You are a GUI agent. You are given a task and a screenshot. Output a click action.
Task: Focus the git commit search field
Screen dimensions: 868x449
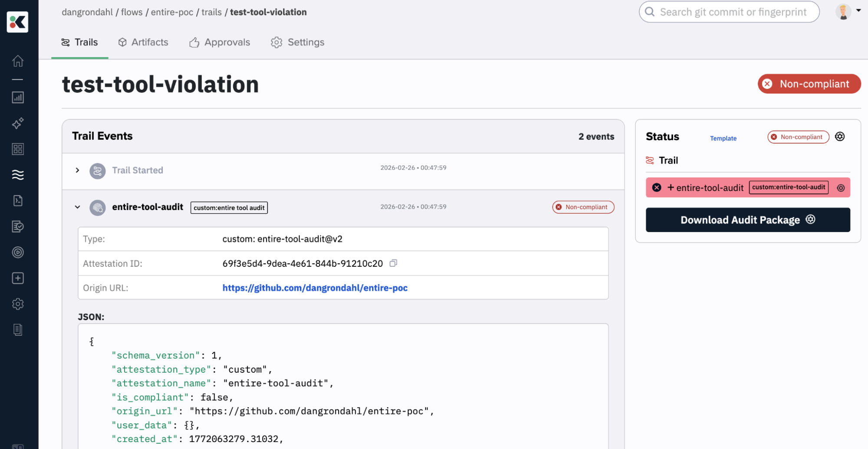pyautogui.click(x=733, y=12)
